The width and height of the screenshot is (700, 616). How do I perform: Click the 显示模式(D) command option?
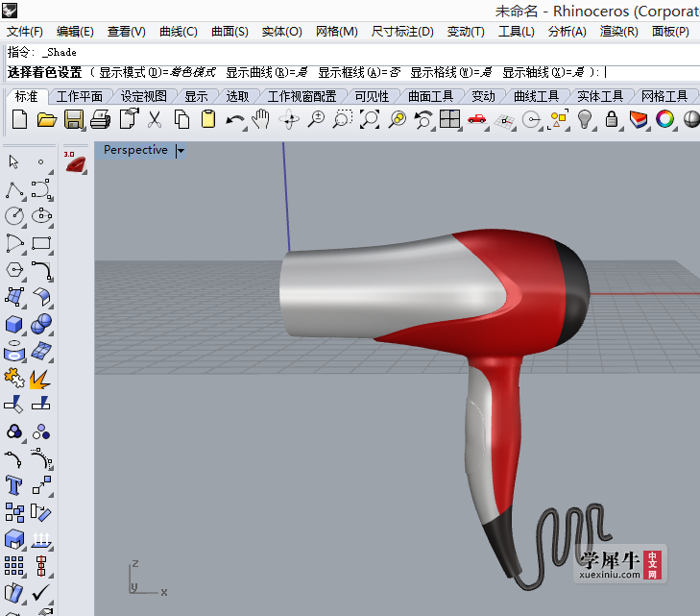coord(157,72)
